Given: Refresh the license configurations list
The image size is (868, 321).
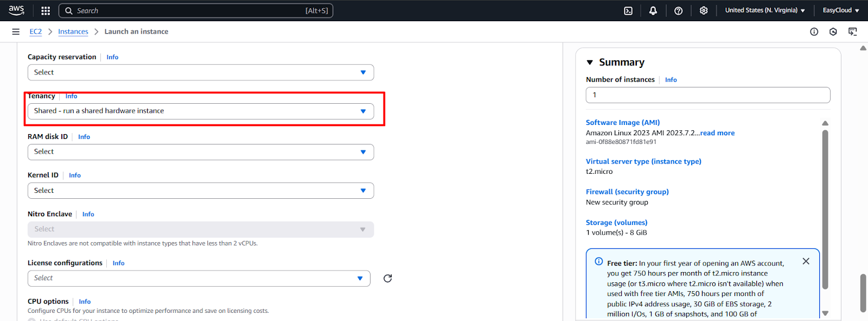Looking at the screenshot, I should pos(387,278).
